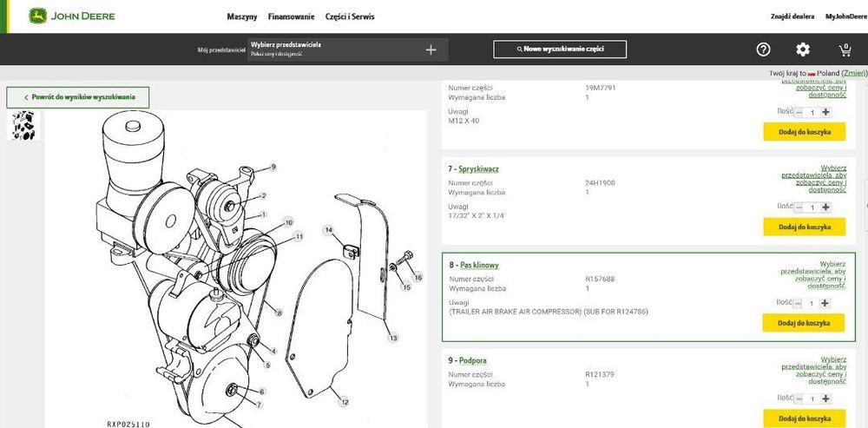The width and height of the screenshot is (868, 428).
Task: Click callout number 1 in diagram
Action: [264, 214]
